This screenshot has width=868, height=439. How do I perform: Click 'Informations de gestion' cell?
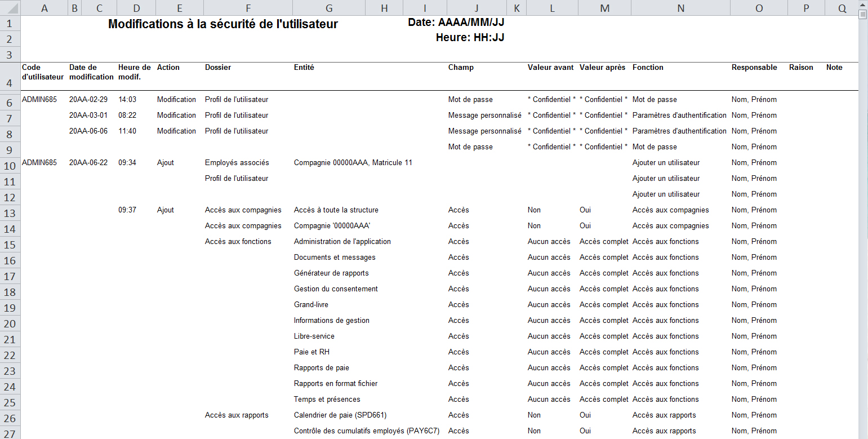point(332,321)
